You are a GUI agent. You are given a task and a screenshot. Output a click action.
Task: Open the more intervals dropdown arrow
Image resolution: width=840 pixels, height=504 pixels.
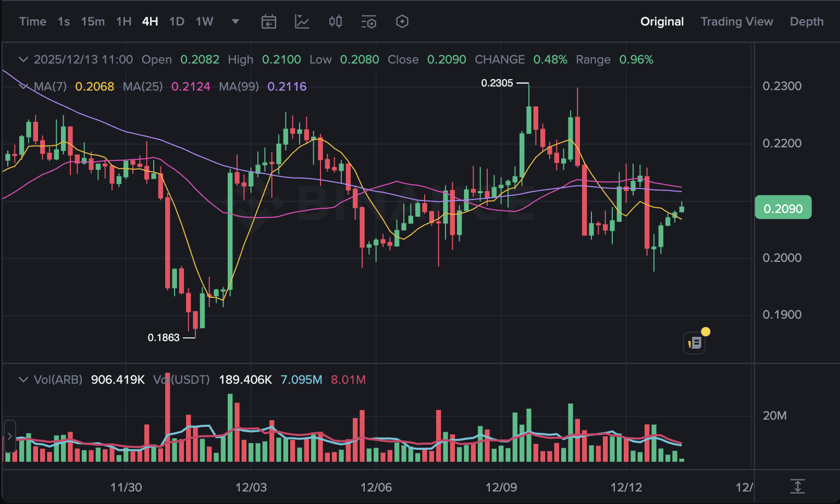236,22
